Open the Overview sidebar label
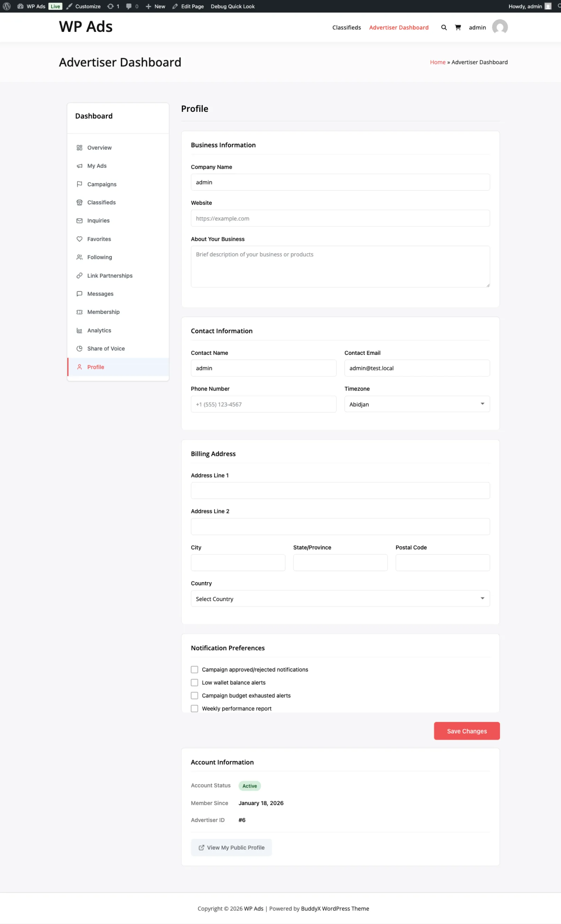Viewport: 561px width, 924px height. click(99, 148)
